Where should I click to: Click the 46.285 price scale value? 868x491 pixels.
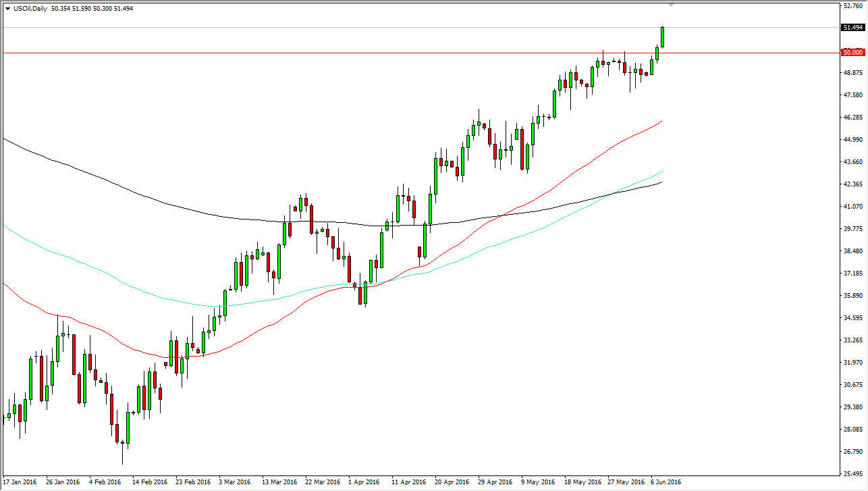[x=853, y=118]
